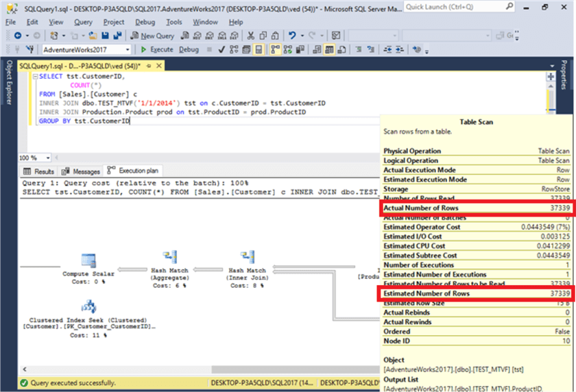Screen dimensions: 576x392
Task: Open the active documents list dropdown
Action: 552,66
